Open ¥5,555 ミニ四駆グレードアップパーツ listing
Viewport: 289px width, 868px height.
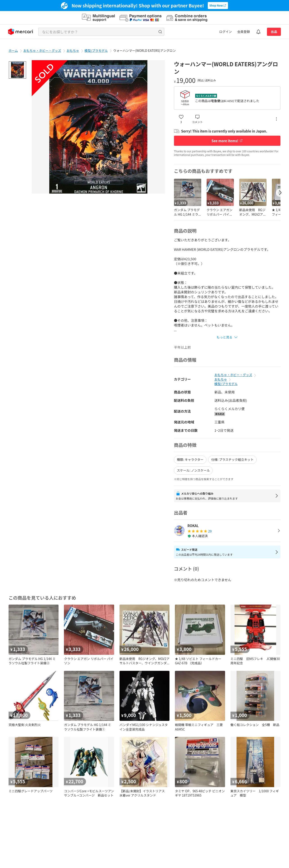click(34, 765)
